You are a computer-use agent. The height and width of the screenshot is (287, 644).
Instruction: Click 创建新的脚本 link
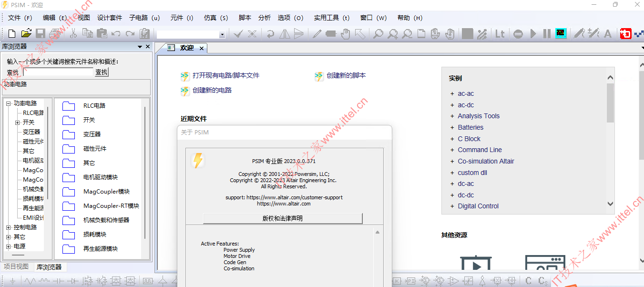(x=346, y=75)
